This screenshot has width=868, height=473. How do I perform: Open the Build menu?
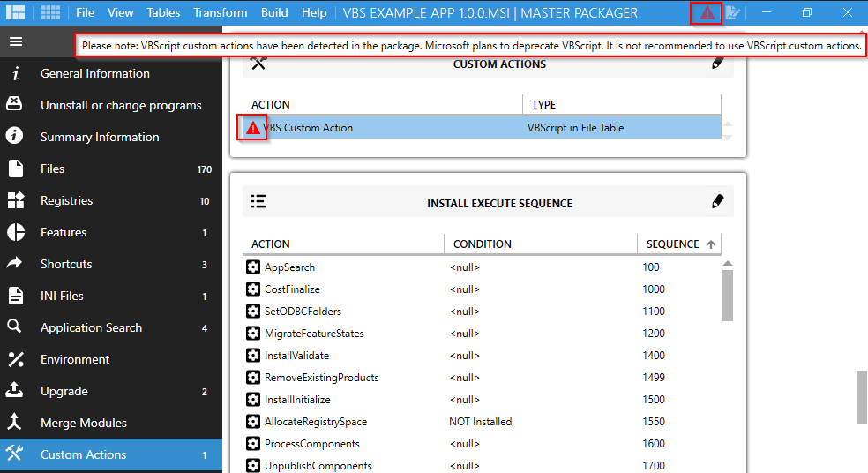[x=274, y=12]
